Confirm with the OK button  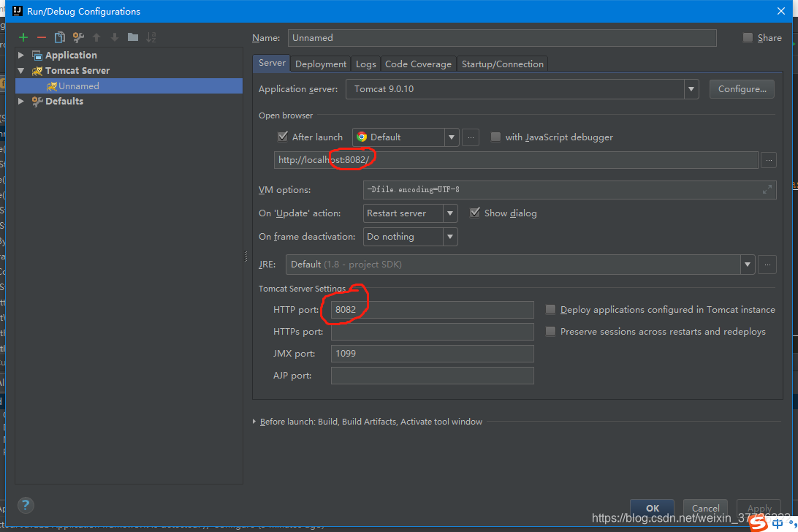tap(652, 508)
